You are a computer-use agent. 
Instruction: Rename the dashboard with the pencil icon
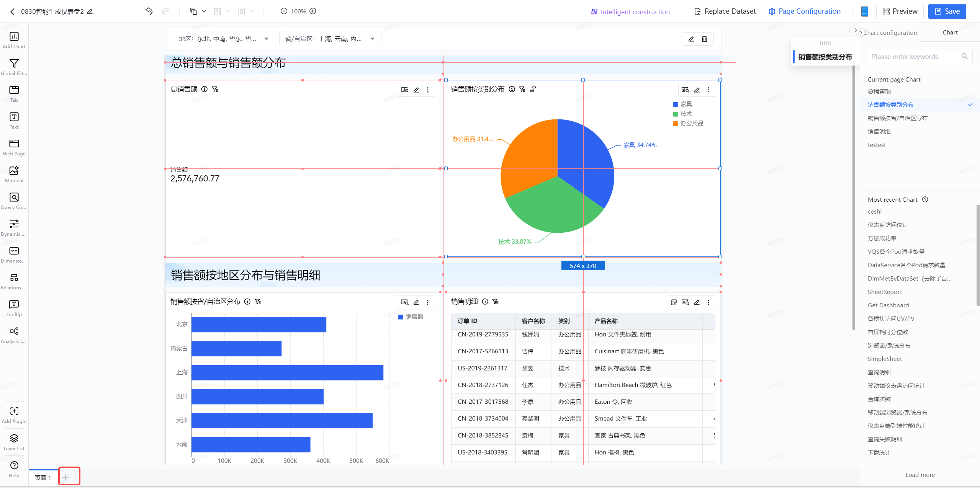pos(90,11)
